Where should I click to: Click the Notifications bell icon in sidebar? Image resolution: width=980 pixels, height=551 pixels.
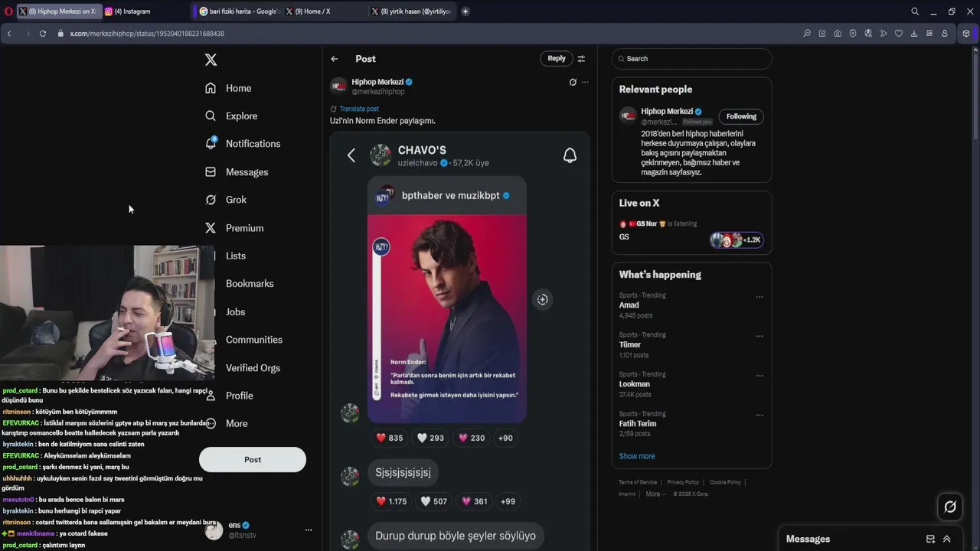pos(211,144)
